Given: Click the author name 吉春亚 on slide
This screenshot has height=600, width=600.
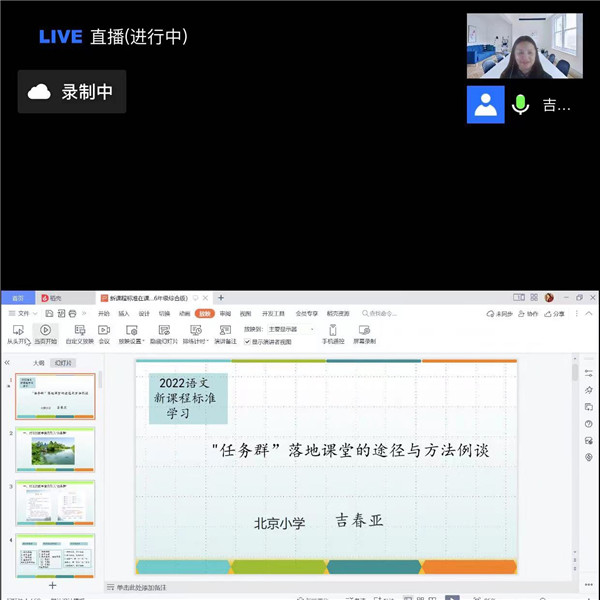Looking at the screenshot, I should click(x=359, y=520).
